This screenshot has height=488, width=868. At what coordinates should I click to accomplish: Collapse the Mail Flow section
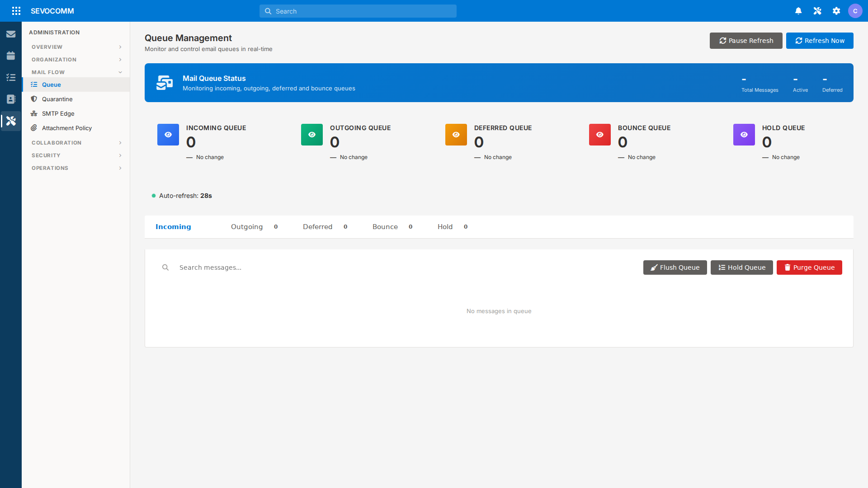pyautogui.click(x=75, y=72)
